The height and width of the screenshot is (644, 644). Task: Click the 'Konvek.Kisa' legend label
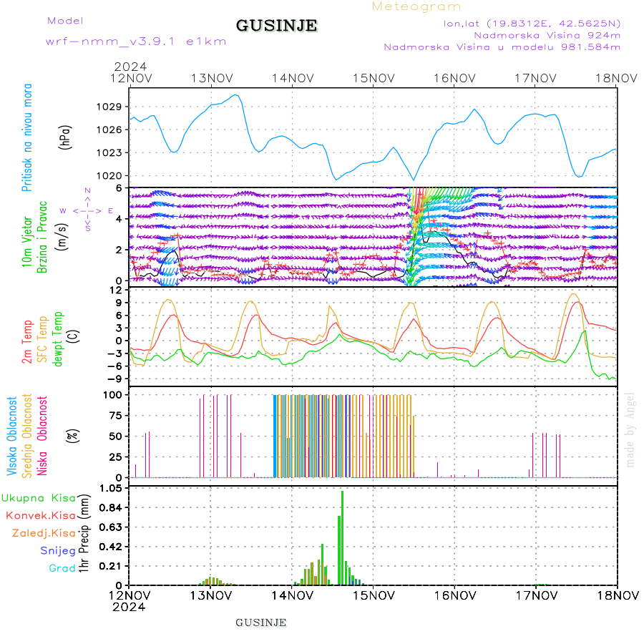pos(41,515)
